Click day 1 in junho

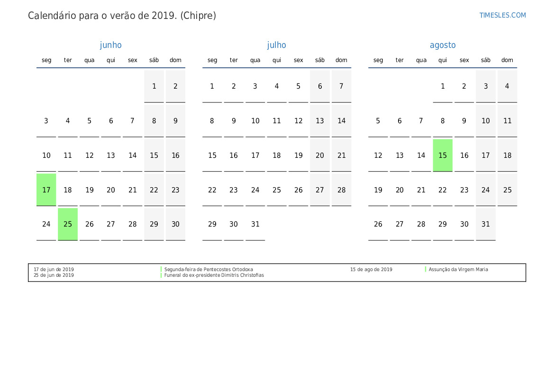154,86
